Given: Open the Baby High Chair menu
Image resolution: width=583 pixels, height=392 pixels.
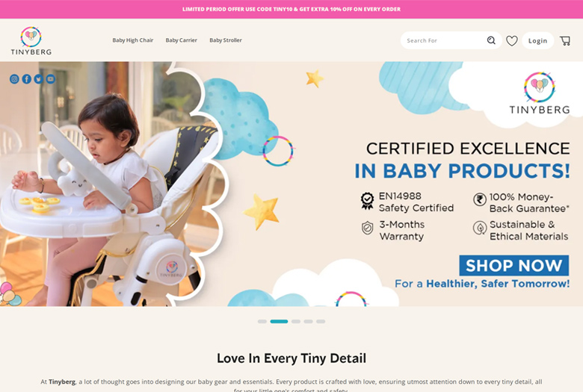Looking at the screenshot, I should click(133, 40).
